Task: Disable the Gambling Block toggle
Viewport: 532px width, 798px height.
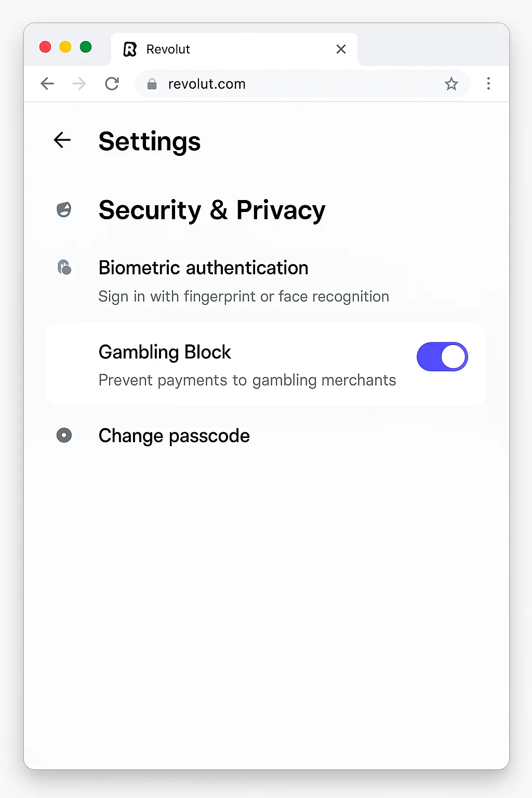Action: 442,357
